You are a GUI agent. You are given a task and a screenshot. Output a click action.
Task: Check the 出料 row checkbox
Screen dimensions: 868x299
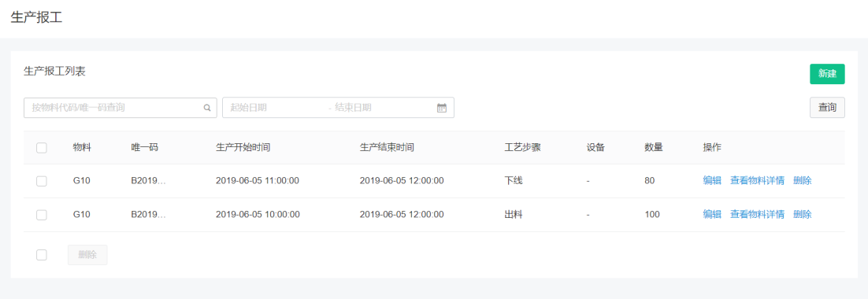click(42, 215)
